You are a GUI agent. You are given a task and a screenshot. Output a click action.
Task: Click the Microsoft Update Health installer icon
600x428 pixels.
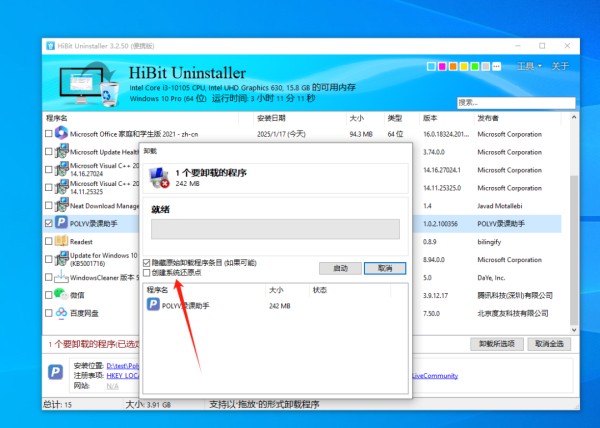point(61,151)
